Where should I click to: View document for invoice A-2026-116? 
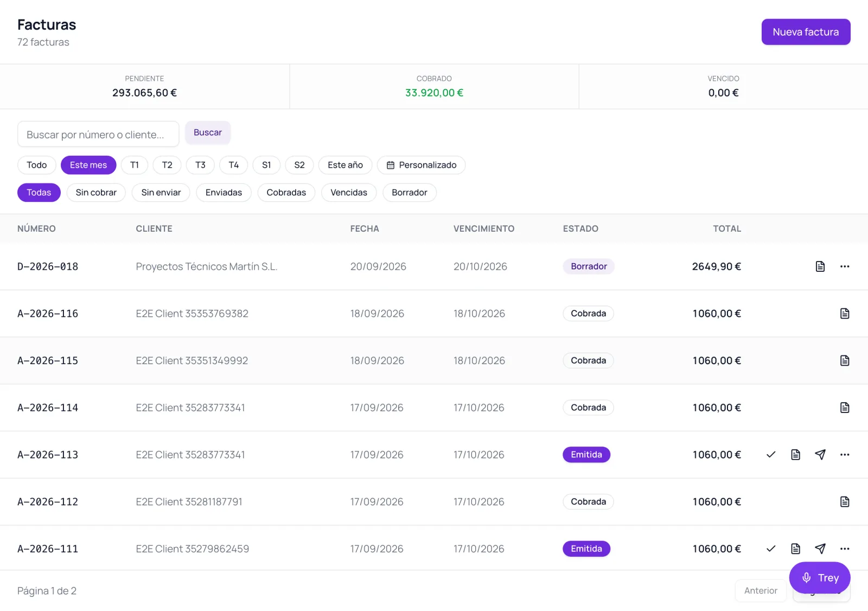845,314
